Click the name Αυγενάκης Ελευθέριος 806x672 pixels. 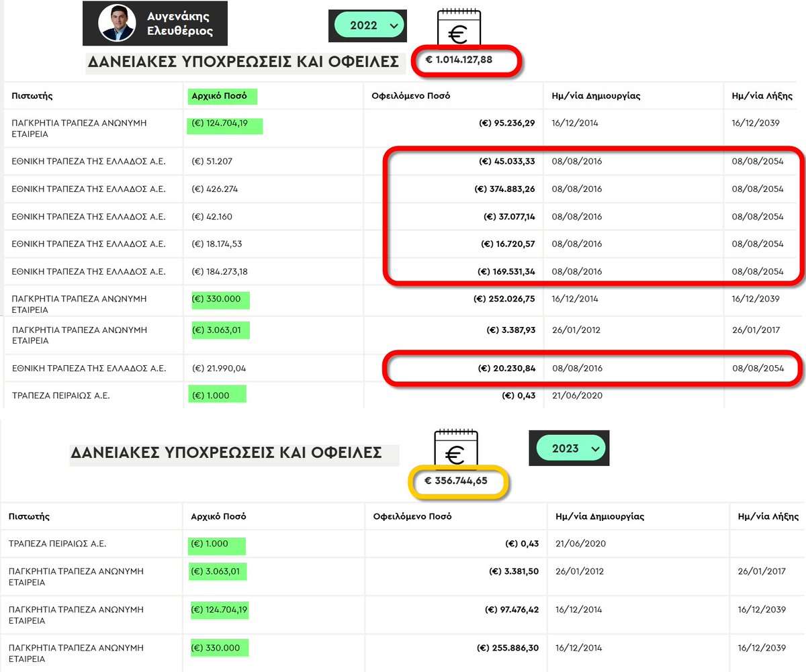click(179, 23)
